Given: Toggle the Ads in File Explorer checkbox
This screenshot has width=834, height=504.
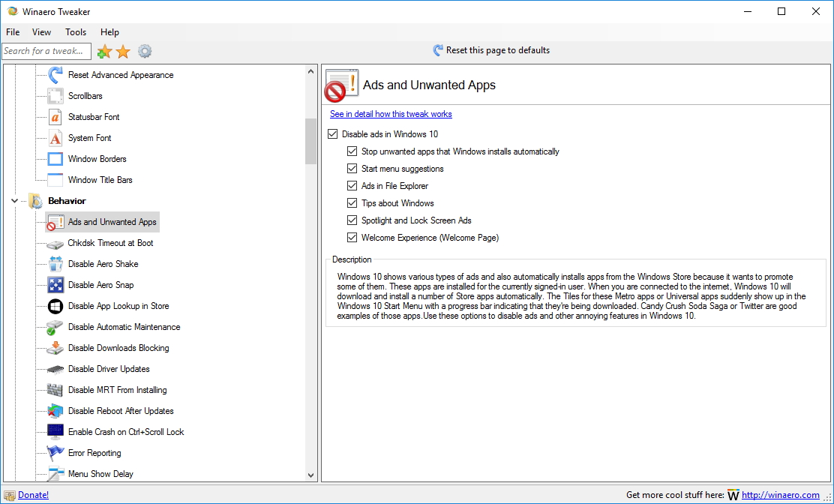Looking at the screenshot, I should click(352, 186).
